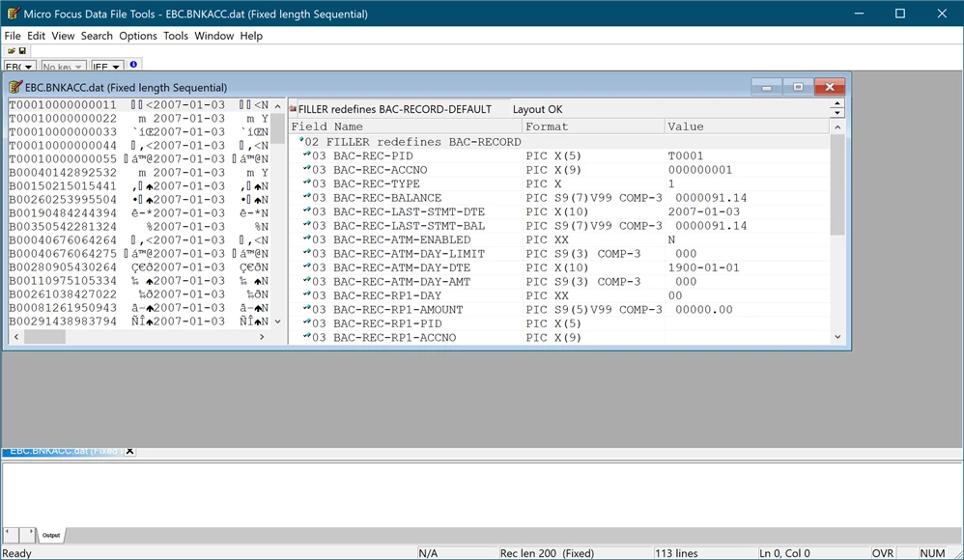
Task: Open the File menu
Action: [13, 36]
